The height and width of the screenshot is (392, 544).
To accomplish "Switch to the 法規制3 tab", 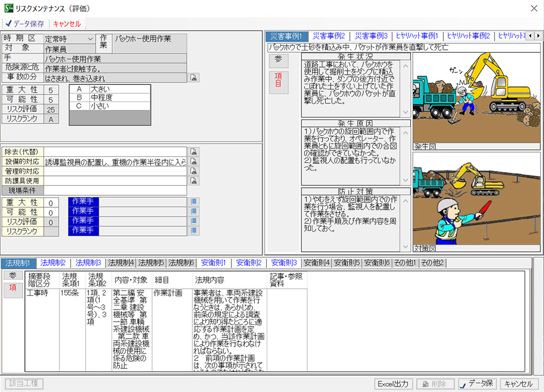I will click(88, 263).
